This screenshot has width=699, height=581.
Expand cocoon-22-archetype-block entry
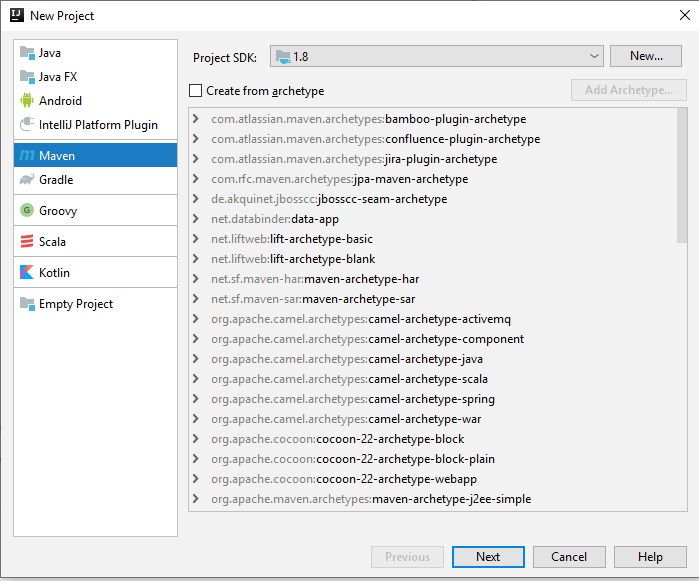196,438
